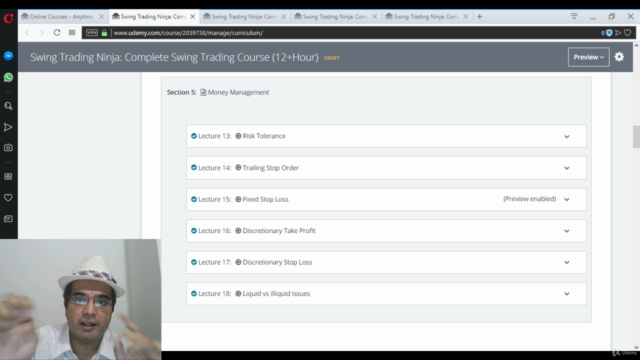Click the video icon beside Risk Tolerance
Screen dimensions: 640x360
[238, 136]
